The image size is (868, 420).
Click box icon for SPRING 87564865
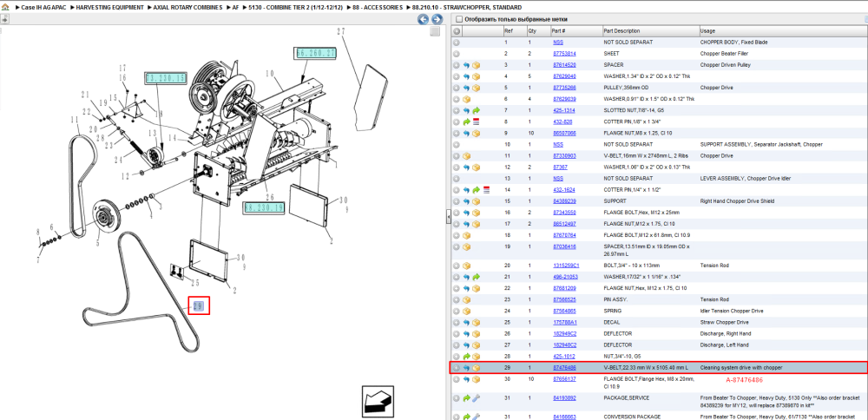[467, 311]
